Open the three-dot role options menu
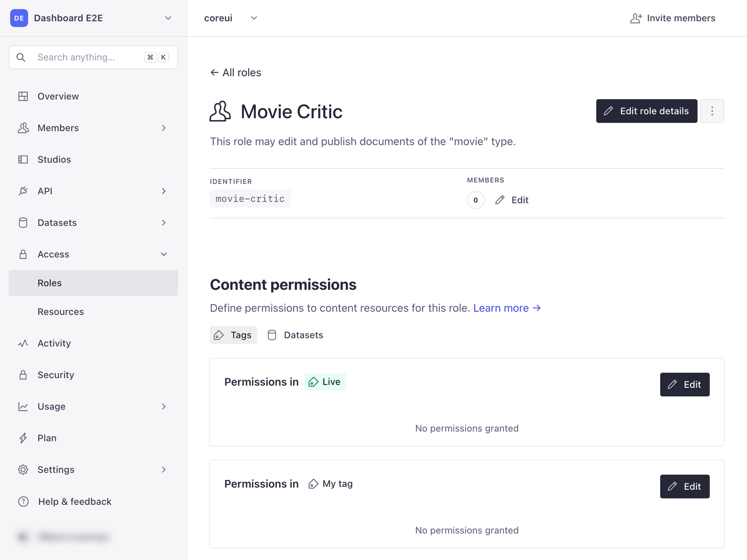Screen dimensions: 747x560 712,111
